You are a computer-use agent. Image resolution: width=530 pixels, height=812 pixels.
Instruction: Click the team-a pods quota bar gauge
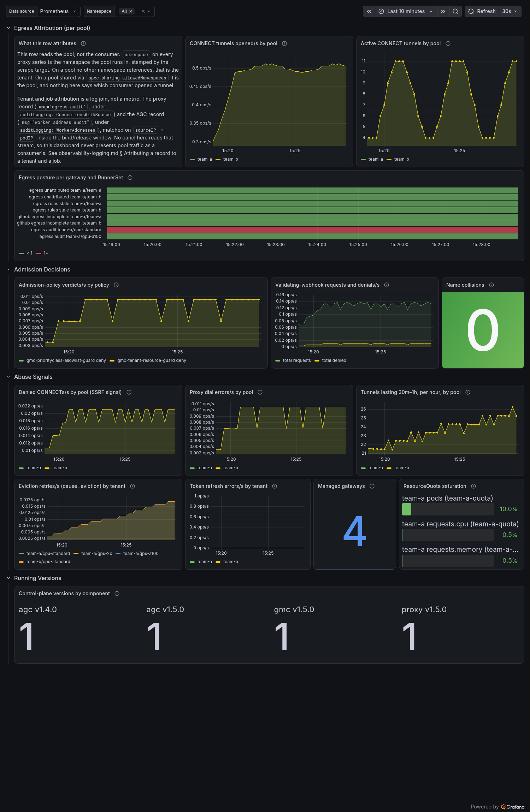click(x=448, y=509)
